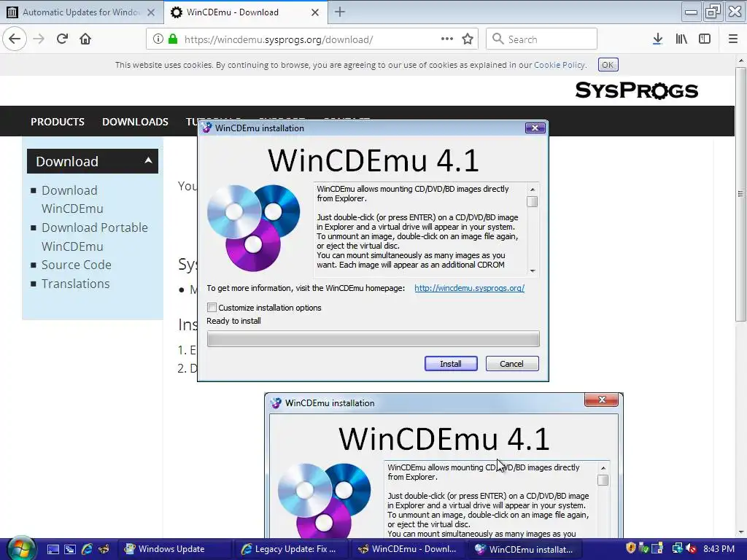
Task: Collapse the Download sidebar section
Action: point(93,161)
